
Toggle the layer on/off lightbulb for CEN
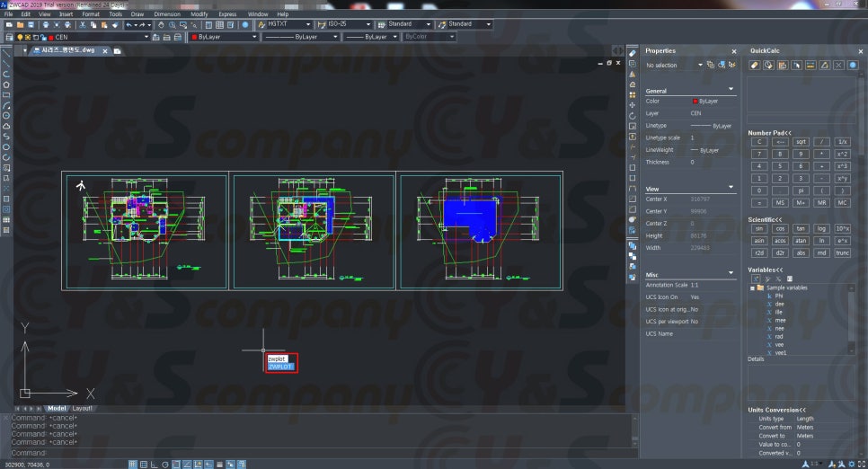coord(20,38)
